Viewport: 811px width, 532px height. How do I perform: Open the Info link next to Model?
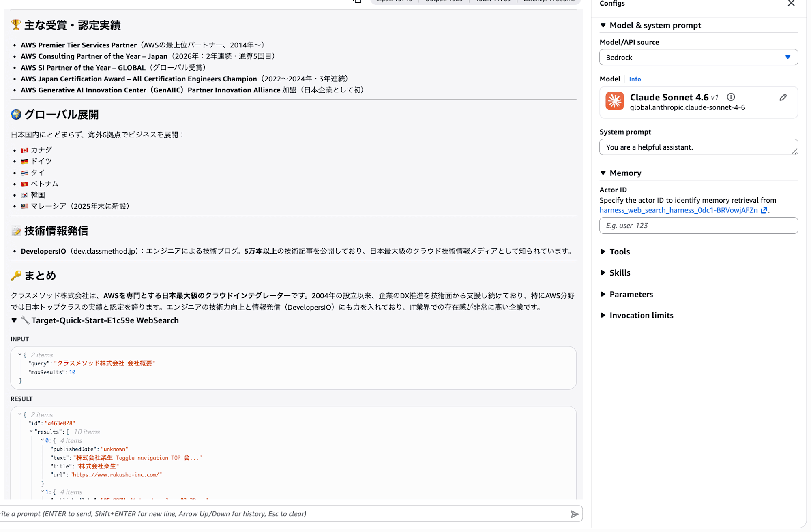coord(635,79)
